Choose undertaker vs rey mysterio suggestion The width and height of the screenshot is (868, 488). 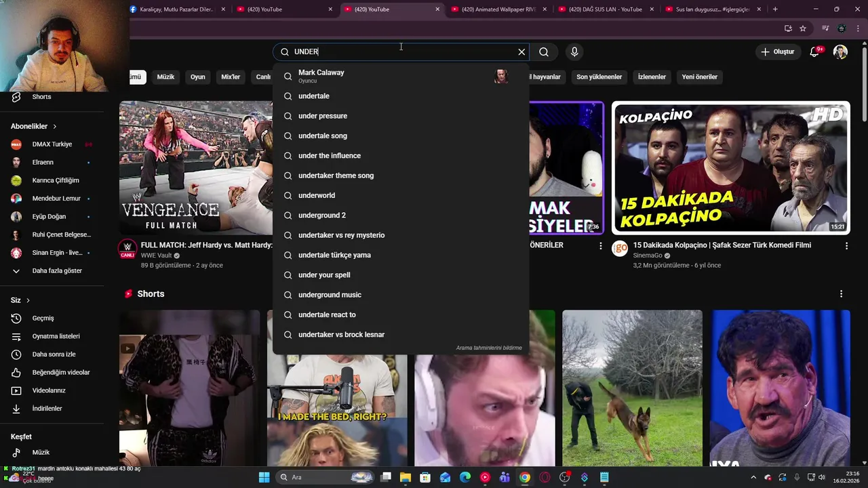coord(401,235)
